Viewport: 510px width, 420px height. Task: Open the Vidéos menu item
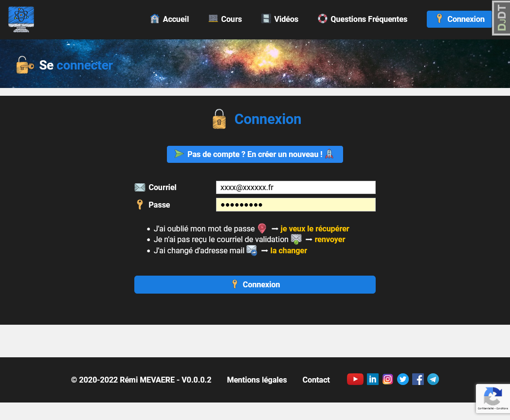coord(280,19)
